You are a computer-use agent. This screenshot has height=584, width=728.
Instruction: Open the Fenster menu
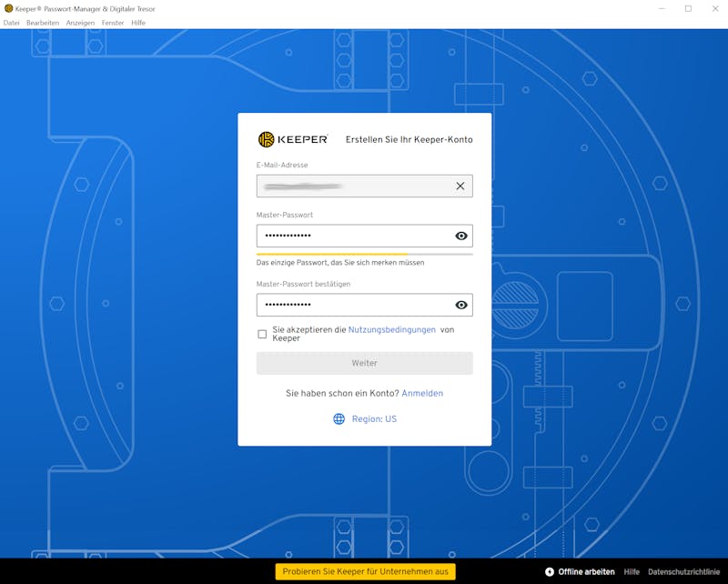coord(113,23)
